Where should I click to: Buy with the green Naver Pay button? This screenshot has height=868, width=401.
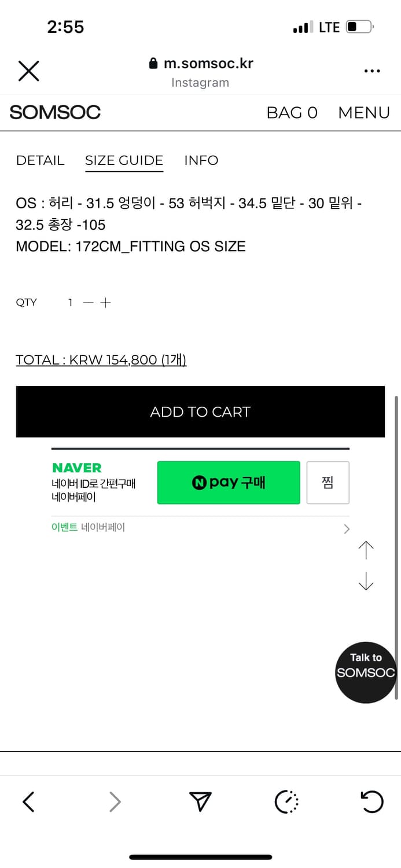click(x=229, y=483)
